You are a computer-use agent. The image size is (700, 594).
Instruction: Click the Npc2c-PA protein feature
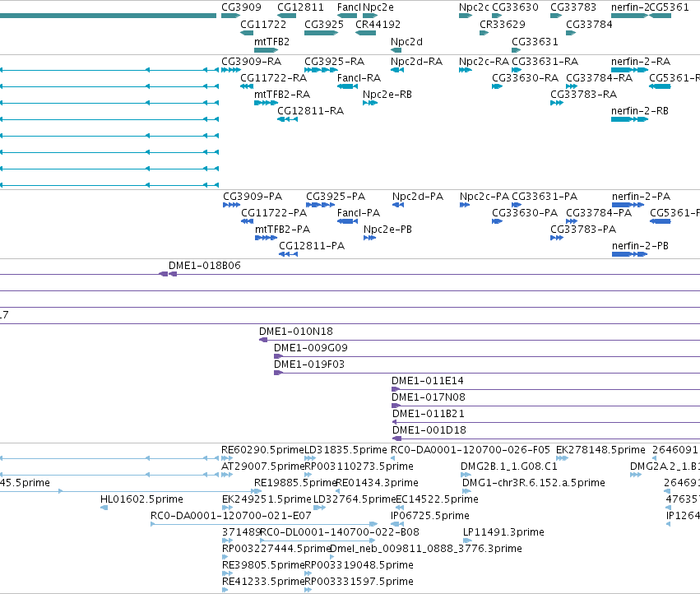(x=465, y=205)
